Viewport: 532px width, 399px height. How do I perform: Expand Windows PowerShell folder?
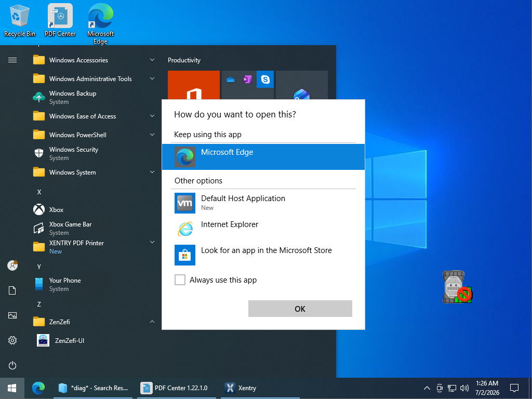coord(95,135)
